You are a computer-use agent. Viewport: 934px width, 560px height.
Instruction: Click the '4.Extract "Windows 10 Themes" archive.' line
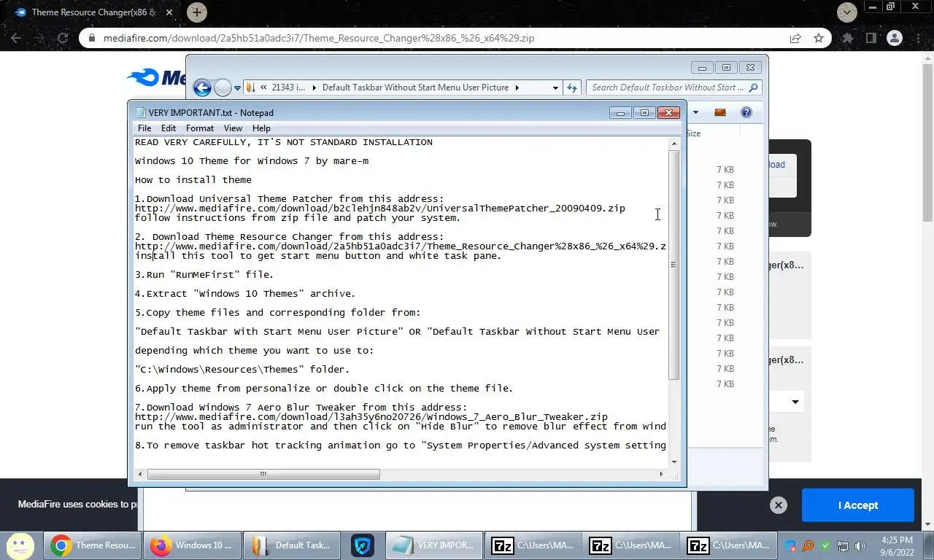click(x=245, y=294)
